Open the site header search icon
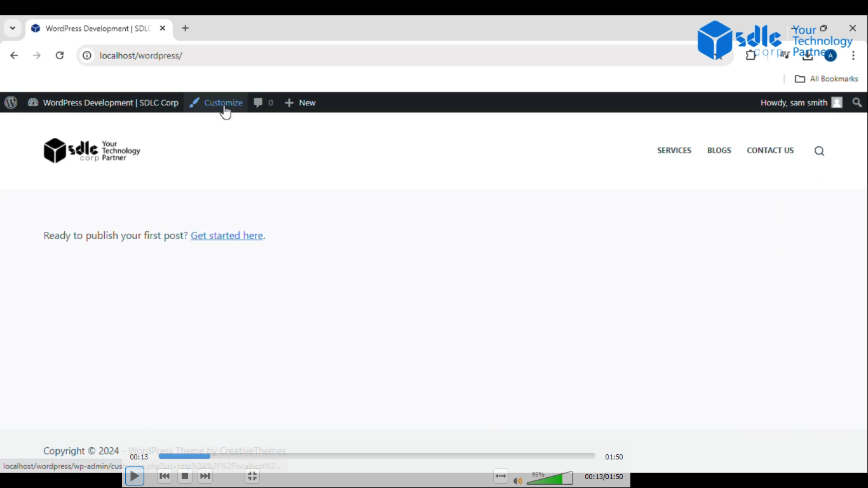 pyautogui.click(x=819, y=151)
